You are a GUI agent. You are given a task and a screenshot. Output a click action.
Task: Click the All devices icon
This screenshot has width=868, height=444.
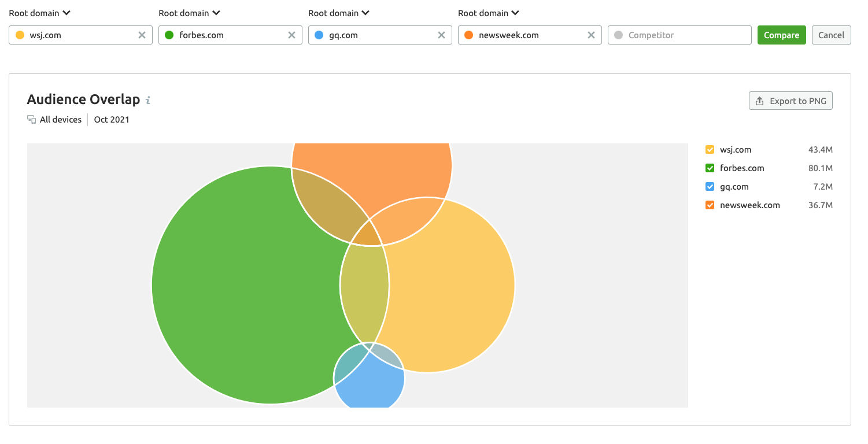[32, 120]
